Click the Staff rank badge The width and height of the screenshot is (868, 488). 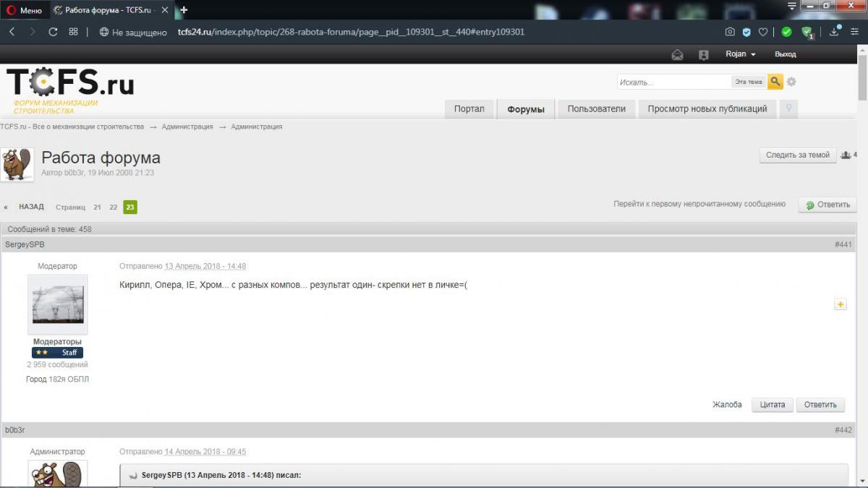point(57,353)
